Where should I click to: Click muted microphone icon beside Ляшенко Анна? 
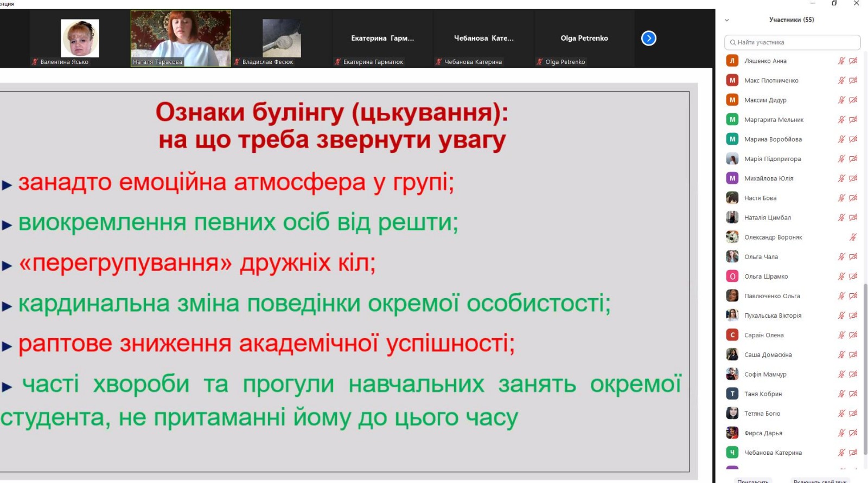point(841,61)
